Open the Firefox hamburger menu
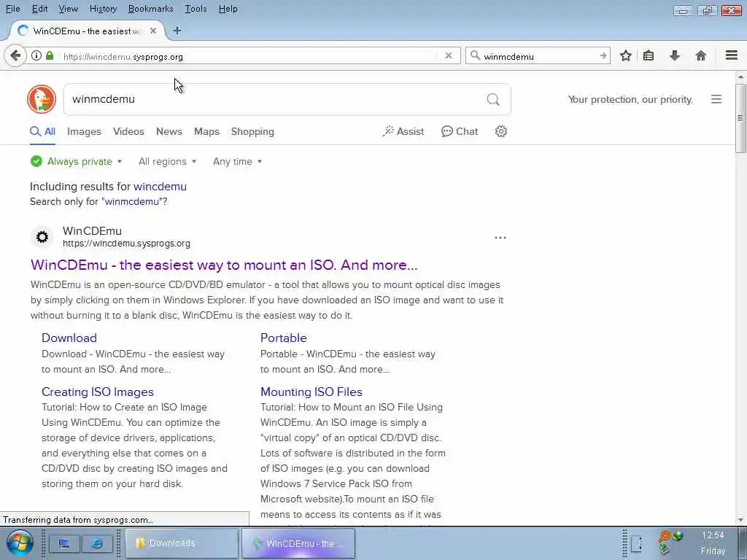 click(732, 55)
